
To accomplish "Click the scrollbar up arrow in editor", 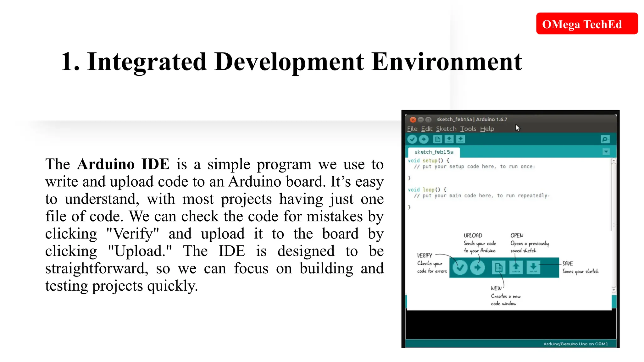I will [x=613, y=161].
